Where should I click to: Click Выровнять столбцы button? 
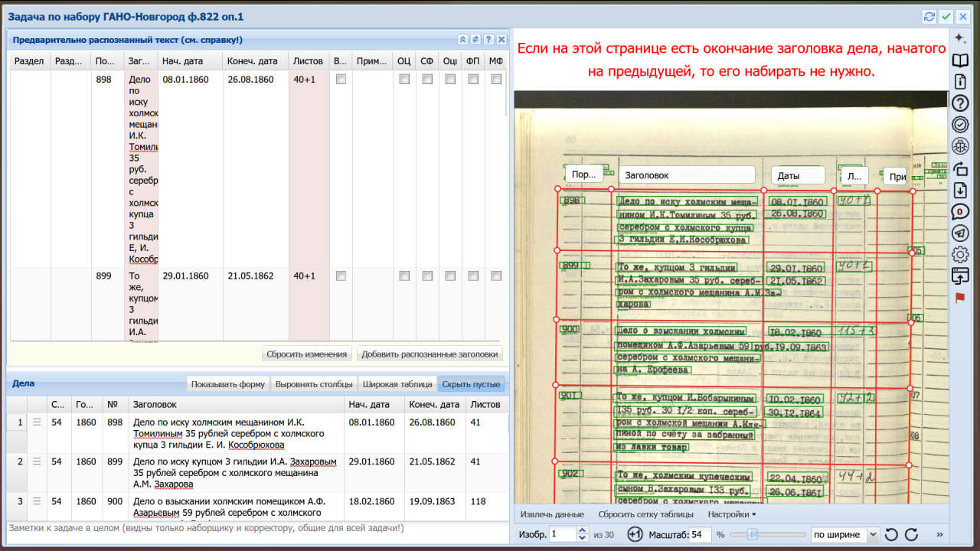pyautogui.click(x=314, y=384)
